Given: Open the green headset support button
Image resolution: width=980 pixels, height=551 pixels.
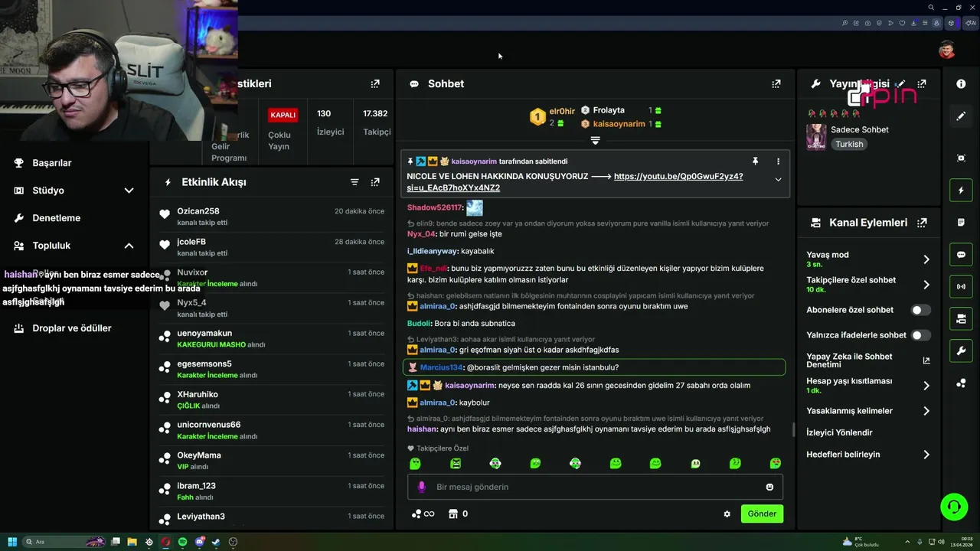Looking at the screenshot, I should 954,507.
